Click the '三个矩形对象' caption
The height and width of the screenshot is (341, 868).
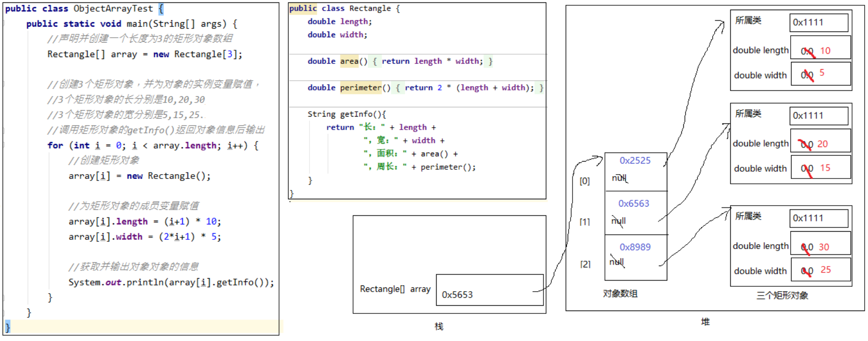(x=782, y=295)
